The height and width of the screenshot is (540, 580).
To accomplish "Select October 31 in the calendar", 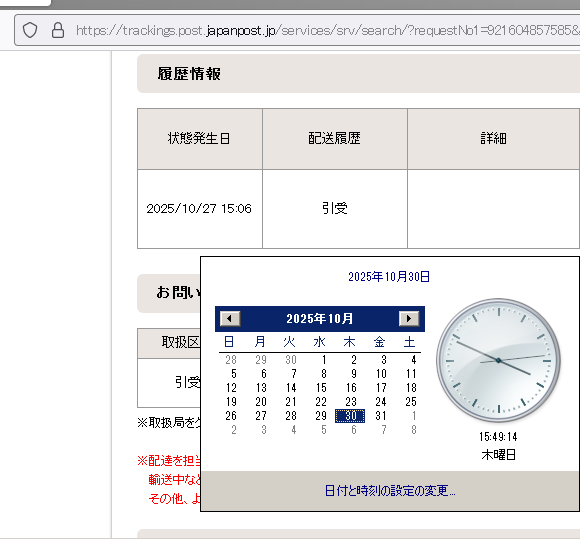I will pyautogui.click(x=381, y=416).
